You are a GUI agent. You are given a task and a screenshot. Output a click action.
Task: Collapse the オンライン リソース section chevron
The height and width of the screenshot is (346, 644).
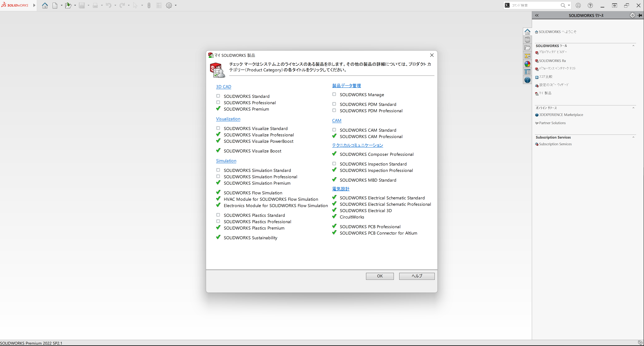633,108
